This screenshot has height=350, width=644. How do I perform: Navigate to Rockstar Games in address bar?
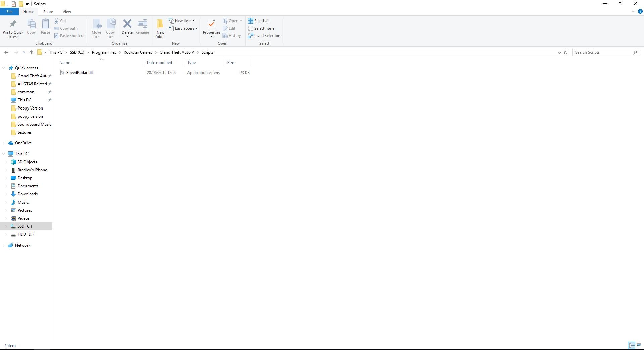[x=138, y=52]
